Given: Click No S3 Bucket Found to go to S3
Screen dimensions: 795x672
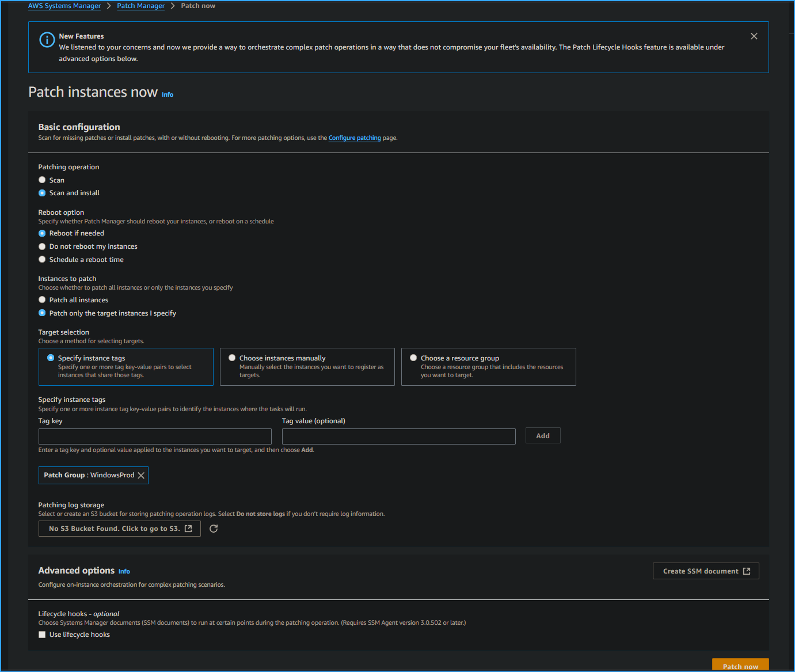Looking at the screenshot, I should [119, 528].
